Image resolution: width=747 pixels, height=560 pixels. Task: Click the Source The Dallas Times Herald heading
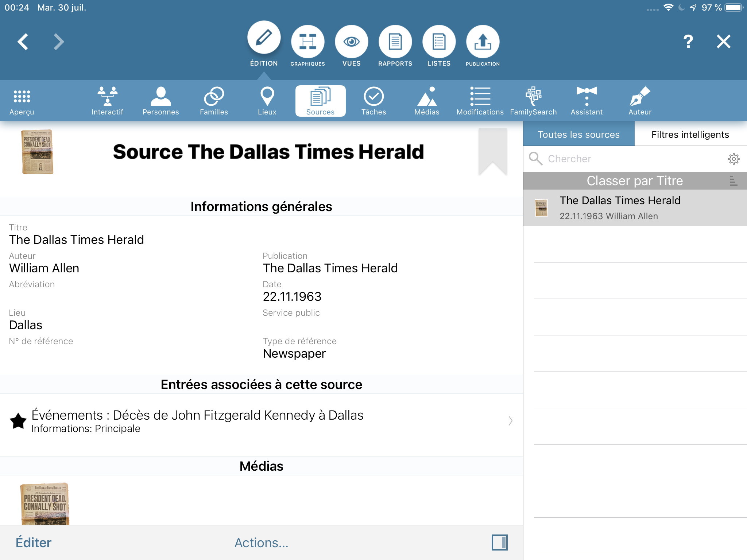(x=268, y=152)
